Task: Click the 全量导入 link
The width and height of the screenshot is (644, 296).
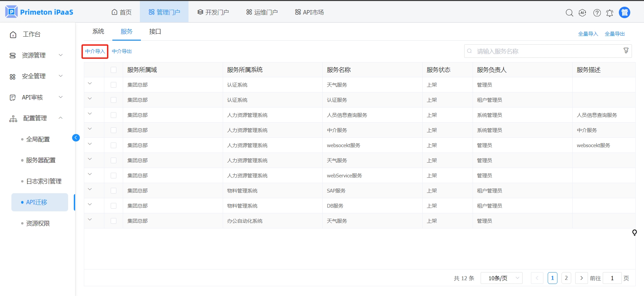Action: pos(588,34)
